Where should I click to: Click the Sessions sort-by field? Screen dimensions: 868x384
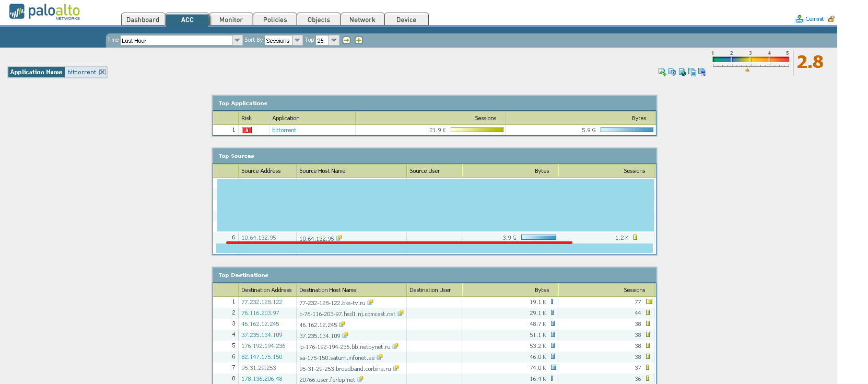278,40
